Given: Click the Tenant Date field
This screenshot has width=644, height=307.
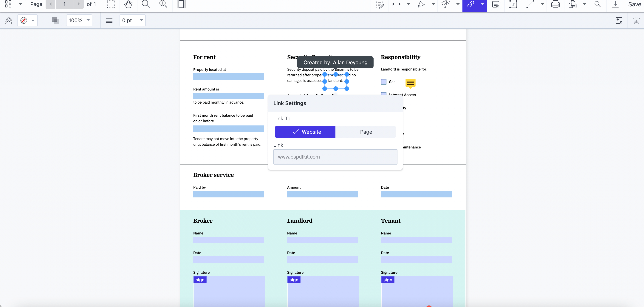Looking at the screenshot, I should 417,260.
